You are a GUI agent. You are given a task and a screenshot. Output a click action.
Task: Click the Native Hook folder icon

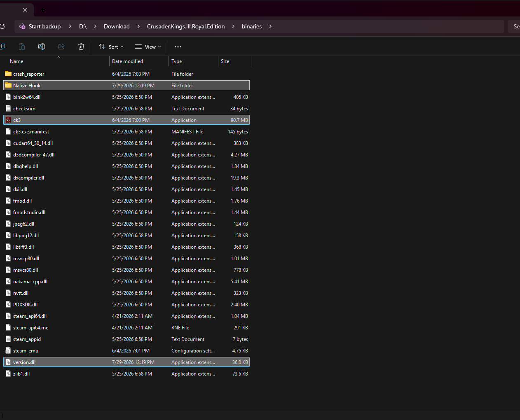point(8,86)
